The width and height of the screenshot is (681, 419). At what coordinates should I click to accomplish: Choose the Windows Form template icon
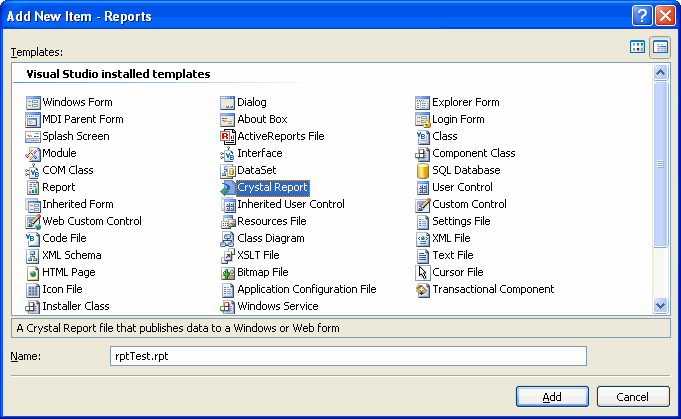33,102
